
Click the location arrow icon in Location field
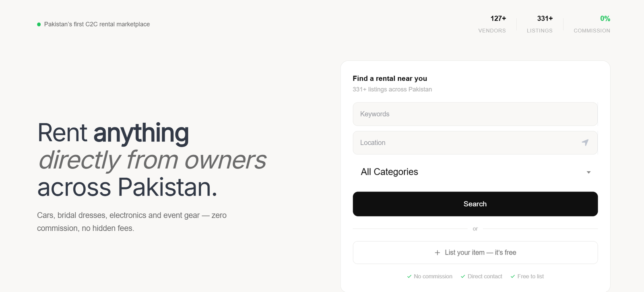585,142
